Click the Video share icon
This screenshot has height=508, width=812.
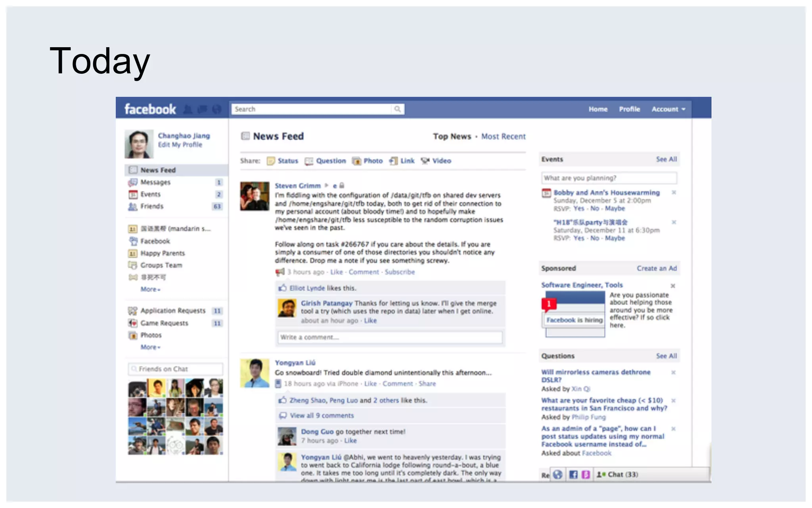pyautogui.click(x=425, y=161)
